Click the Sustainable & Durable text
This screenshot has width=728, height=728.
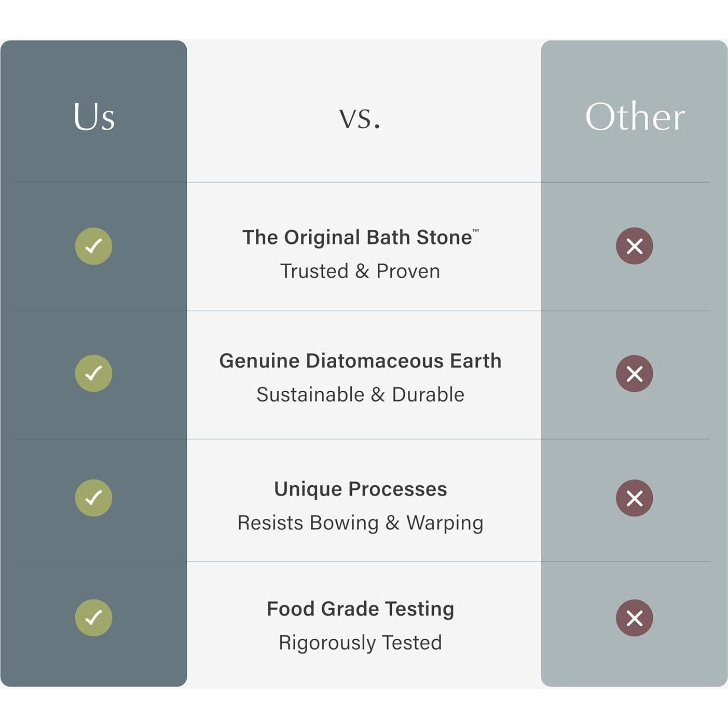pos(360,394)
